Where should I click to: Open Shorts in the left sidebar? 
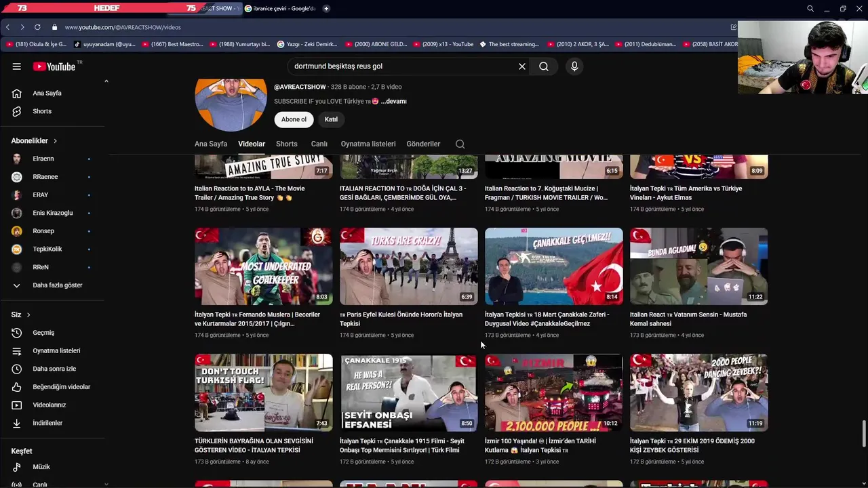(42, 111)
